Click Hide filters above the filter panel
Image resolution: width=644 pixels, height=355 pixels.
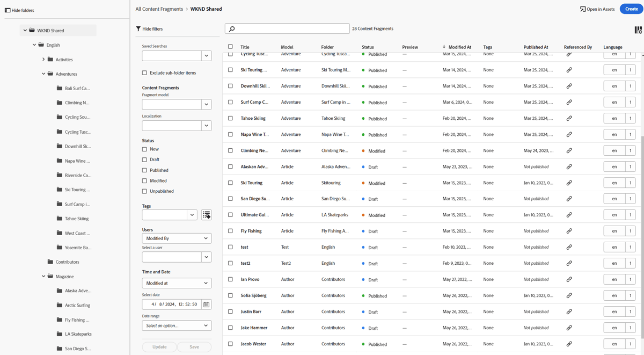[154, 28]
